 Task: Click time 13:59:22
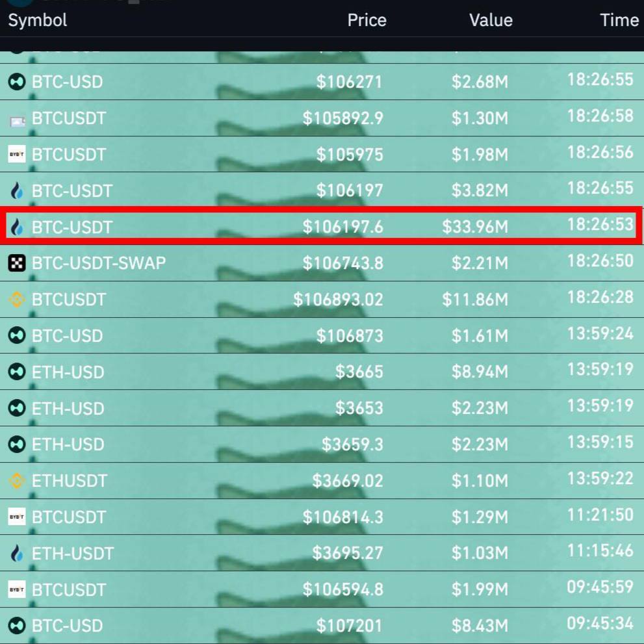point(600,478)
